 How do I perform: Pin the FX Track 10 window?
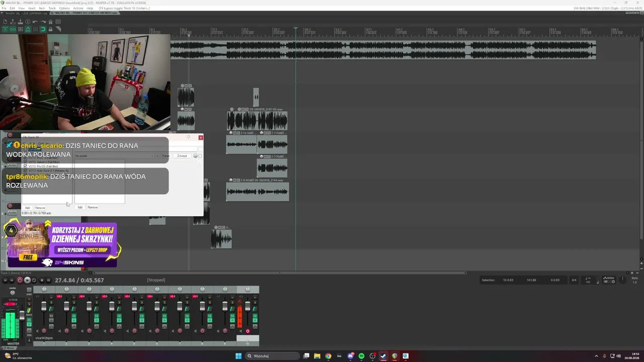pos(189,137)
